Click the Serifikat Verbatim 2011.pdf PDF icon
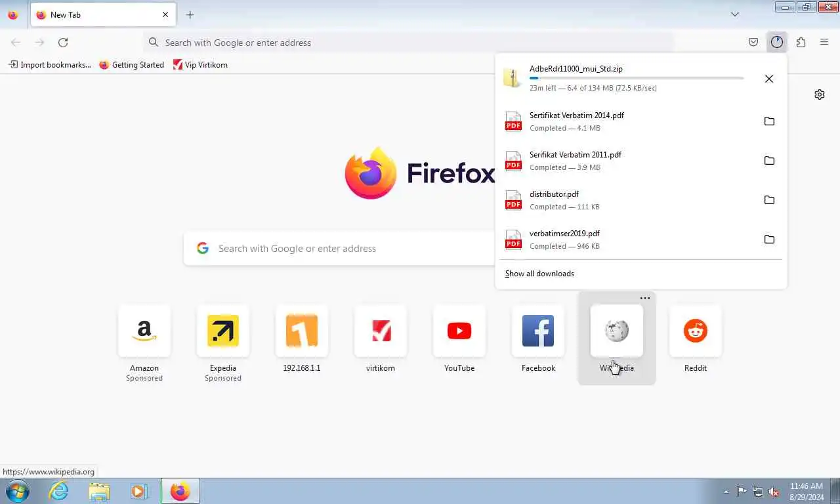Screen dimensions: 840x504 pyautogui.click(x=513, y=161)
